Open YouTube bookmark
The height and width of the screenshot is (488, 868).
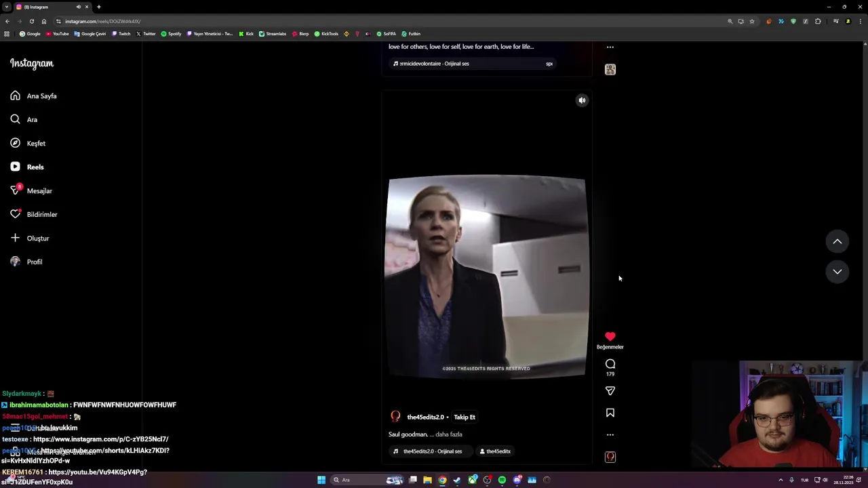pos(58,34)
